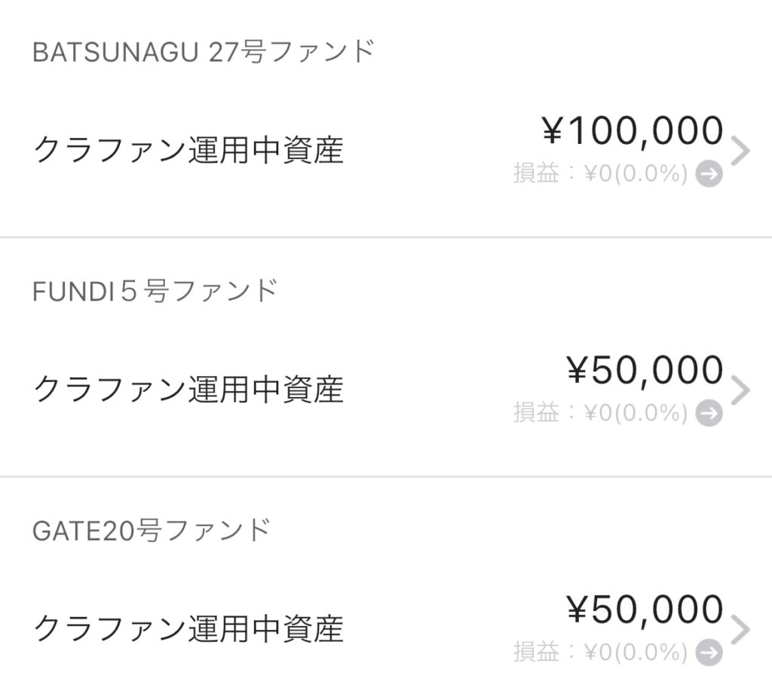Screen dimensions: 772x700
Task: Tap the ¥50,000 amount of FUNDI 5号ファンド
Action: click(645, 371)
